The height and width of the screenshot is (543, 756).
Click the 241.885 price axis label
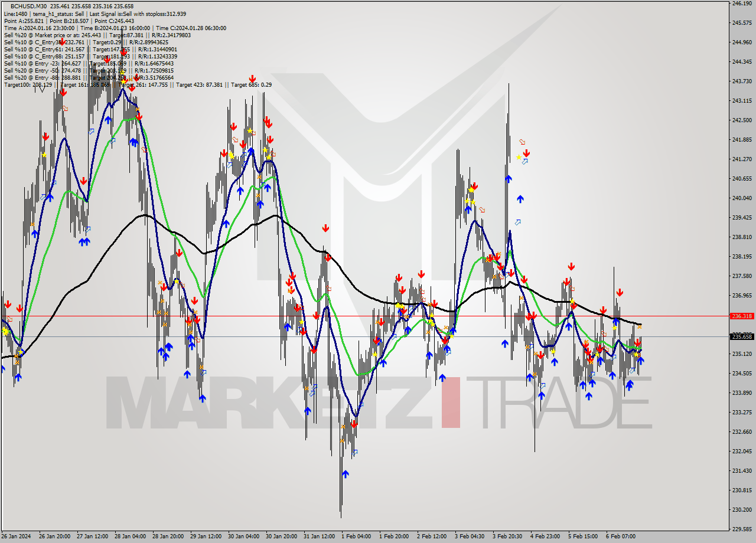point(742,140)
